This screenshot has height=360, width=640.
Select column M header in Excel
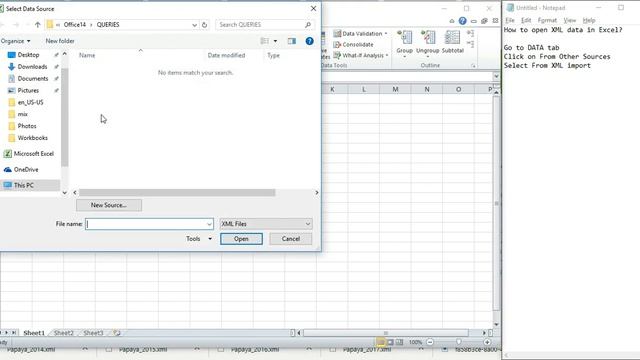pyautogui.click(x=395, y=89)
